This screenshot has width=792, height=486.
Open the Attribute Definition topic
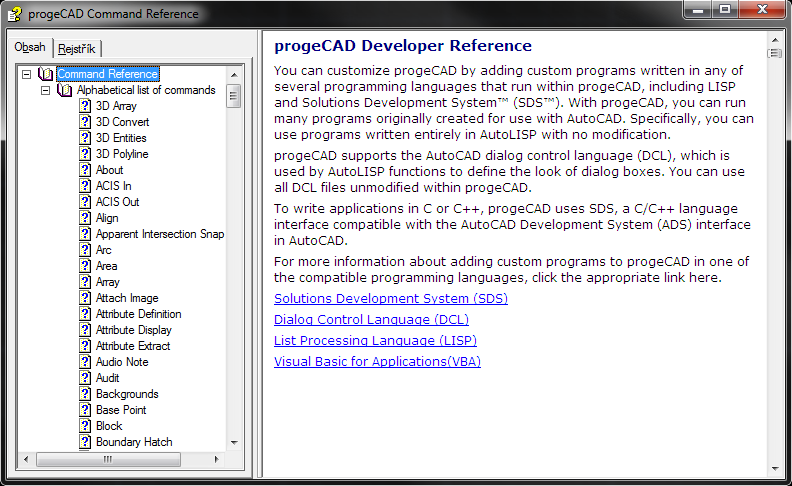[138, 314]
